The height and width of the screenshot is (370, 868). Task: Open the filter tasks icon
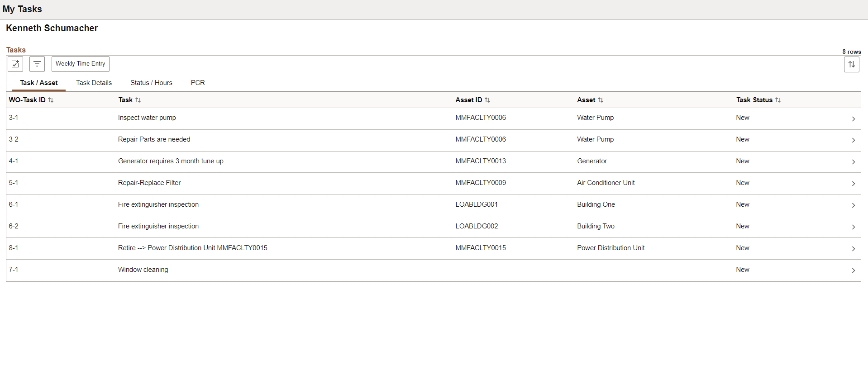[x=37, y=64]
